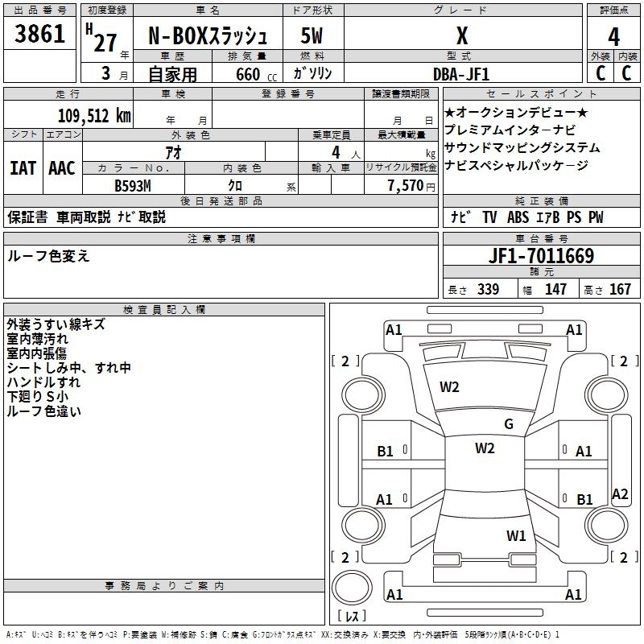Select the W1 marker on the rear hatch

(x=516, y=535)
